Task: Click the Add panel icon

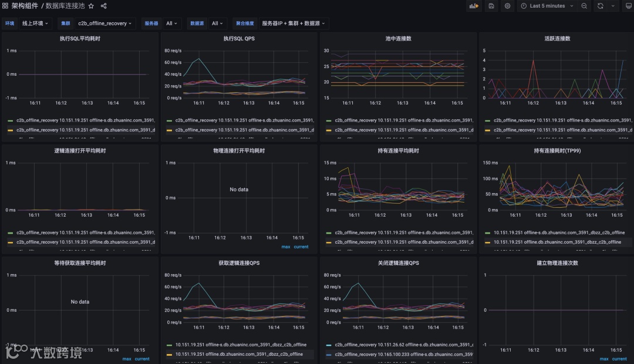Action: [474, 6]
